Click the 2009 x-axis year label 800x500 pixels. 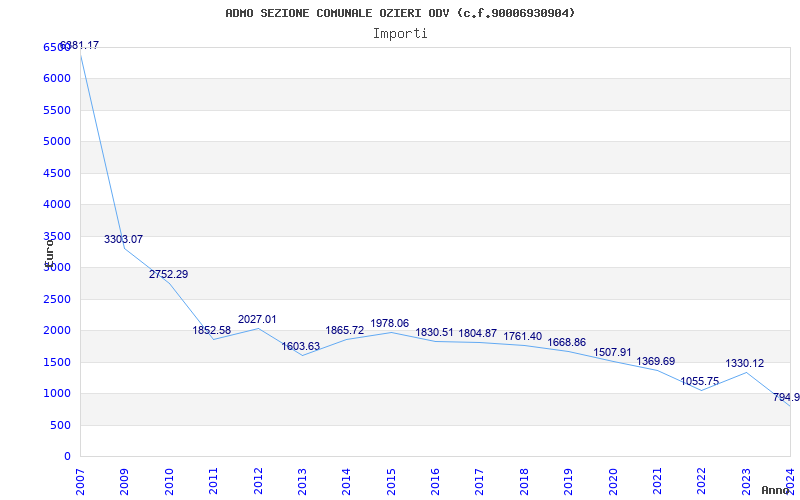pyautogui.click(x=124, y=481)
